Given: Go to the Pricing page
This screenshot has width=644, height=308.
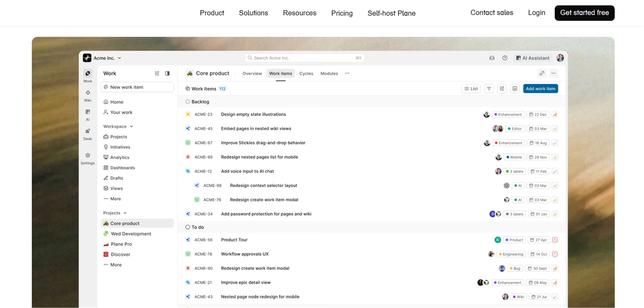Looking at the screenshot, I should 342,13.
